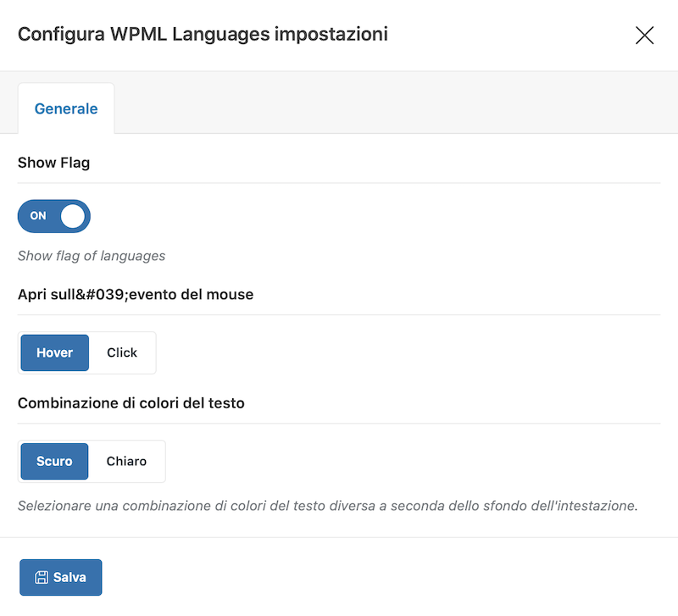Click the Show Flag section heading

pos(53,163)
